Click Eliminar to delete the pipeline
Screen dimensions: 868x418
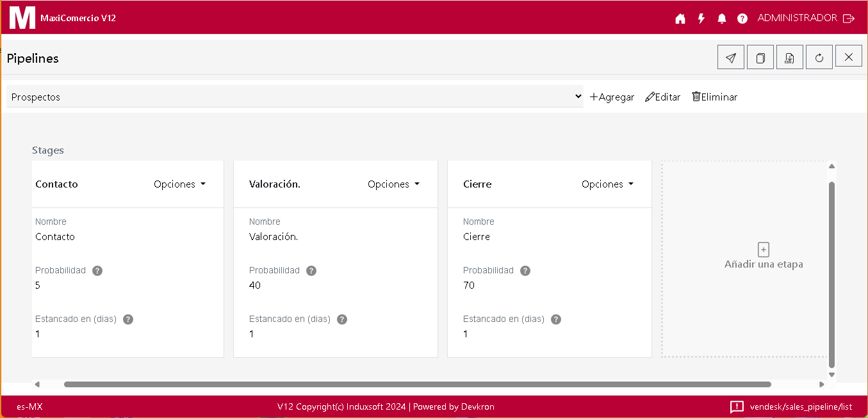click(x=714, y=97)
